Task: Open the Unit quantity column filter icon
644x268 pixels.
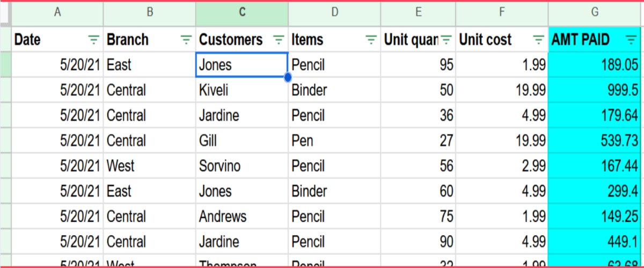Action: click(x=447, y=40)
